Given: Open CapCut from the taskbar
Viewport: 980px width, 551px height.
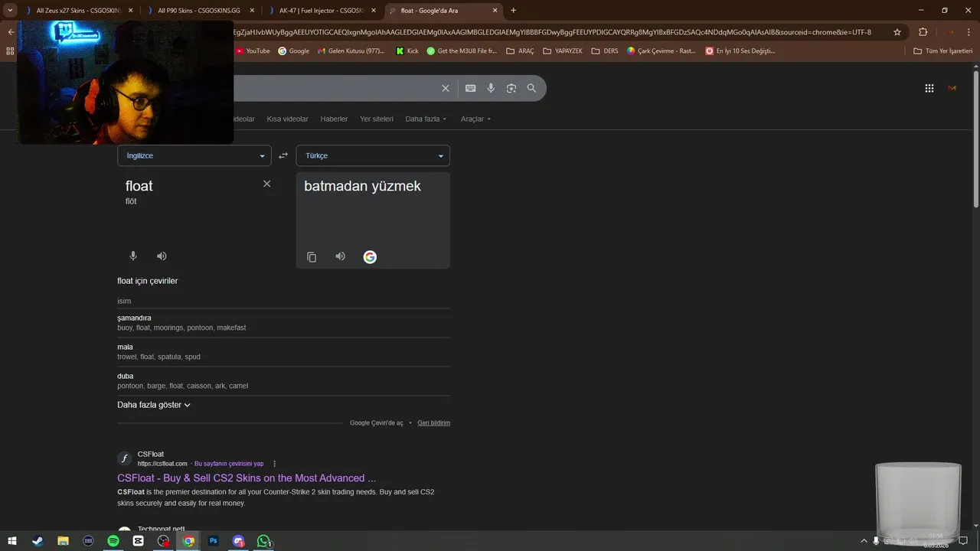Looking at the screenshot, I should click(x=138, y=541).
